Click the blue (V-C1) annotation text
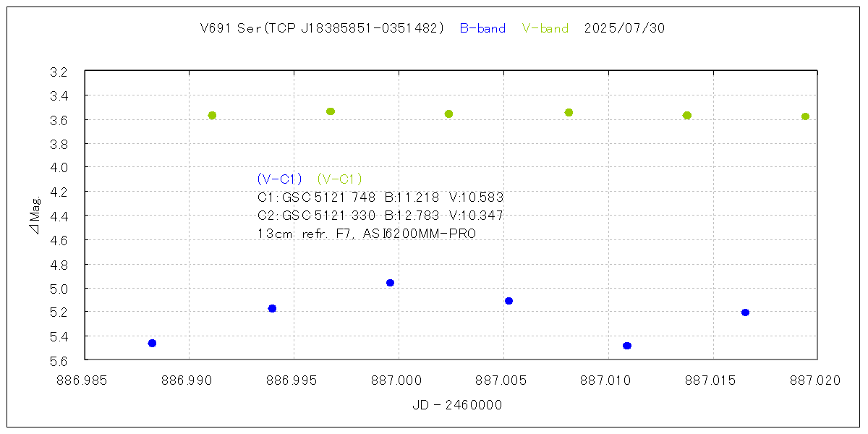 pyautogui.click(x=279, y=179)
